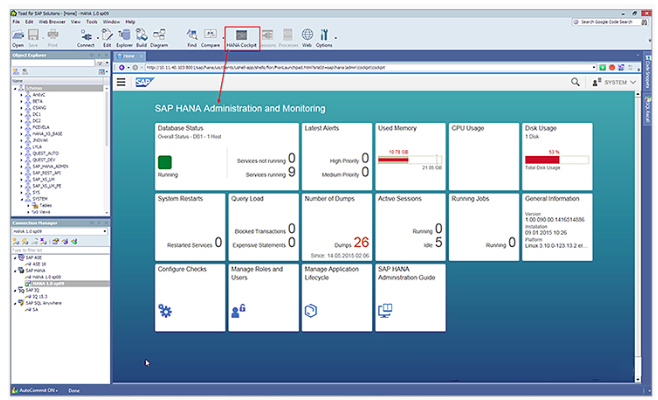
Task: Open the Code Snippets side tab
Action: 648,73
